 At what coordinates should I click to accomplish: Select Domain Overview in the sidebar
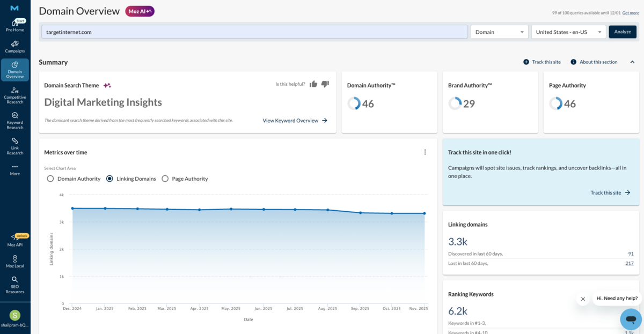click(x=15, y=70)
